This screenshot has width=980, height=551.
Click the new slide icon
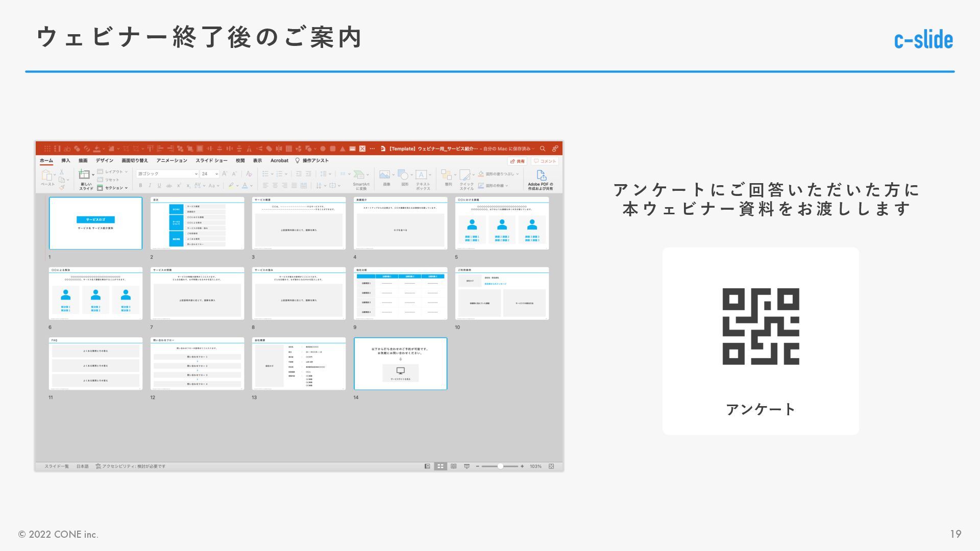pyautogui.click(x=84, y=175)
